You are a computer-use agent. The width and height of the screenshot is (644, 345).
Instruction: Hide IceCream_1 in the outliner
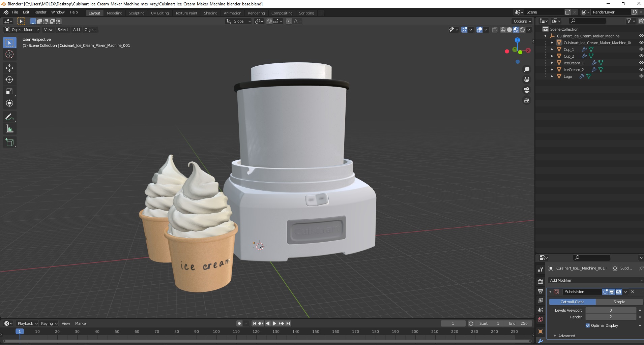pyautogui.click(x=641, y=63)
